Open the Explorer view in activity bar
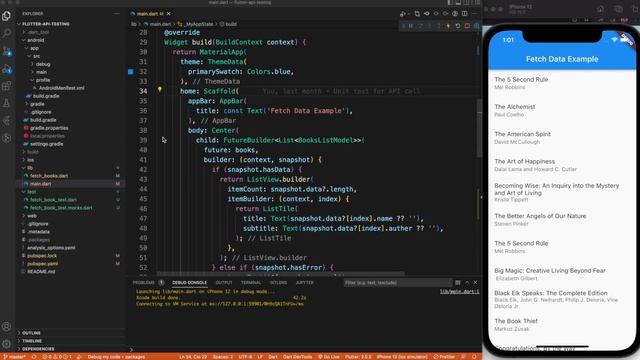Screen dimensions: 640x360 [x=7, y=16]
